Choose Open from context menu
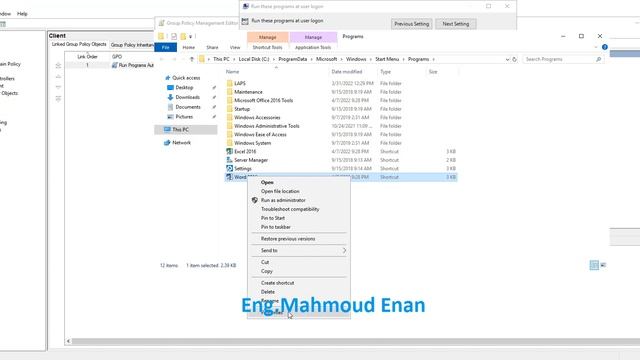This screenshot has height=360, width=640. 267,182
